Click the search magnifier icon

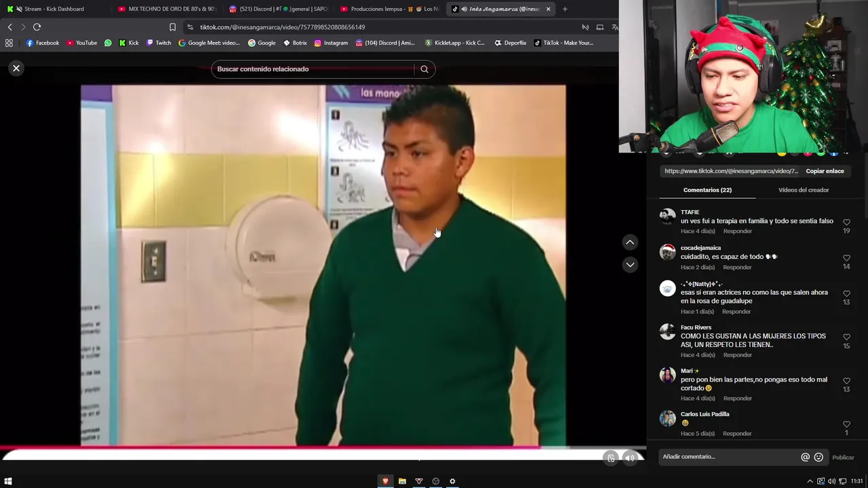[425, 69]
